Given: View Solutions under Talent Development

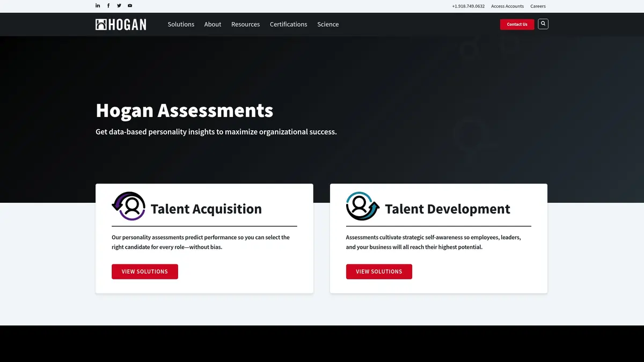Looking at the screenshot, I should point(379,271).
